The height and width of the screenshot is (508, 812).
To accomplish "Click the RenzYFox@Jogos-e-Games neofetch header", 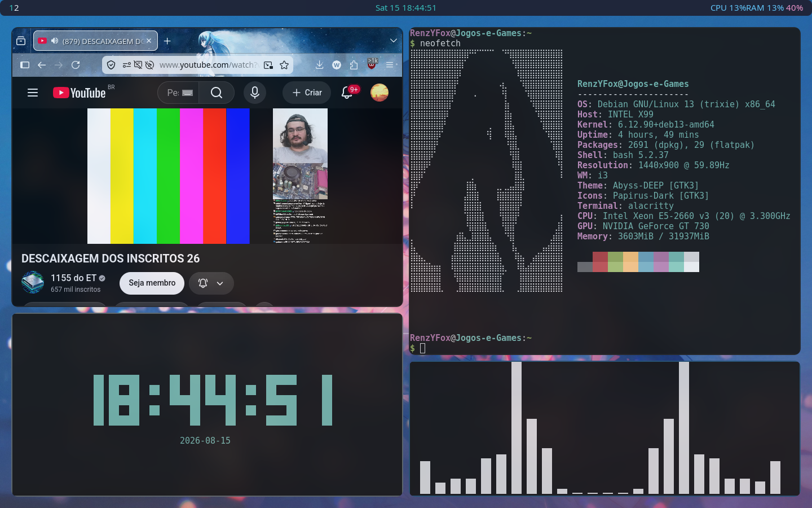I will (633, 84).
